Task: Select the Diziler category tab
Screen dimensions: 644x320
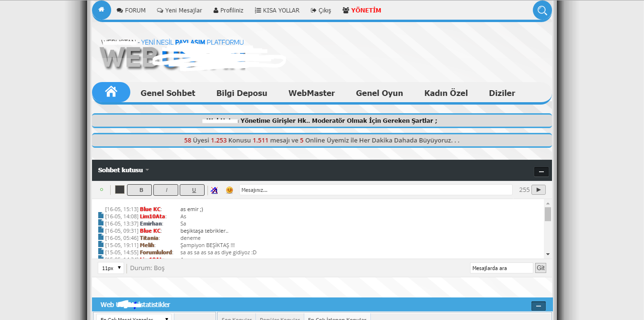Action: point(502,93)
